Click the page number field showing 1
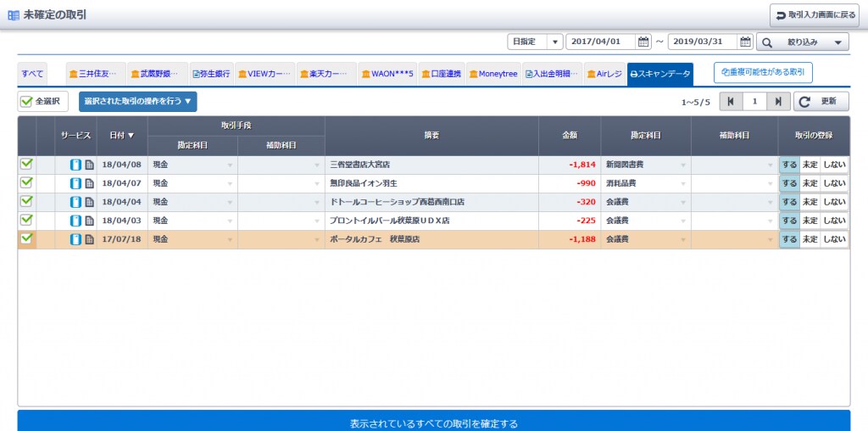The width and height of the screenshot is (868, 431). [754, 101]
